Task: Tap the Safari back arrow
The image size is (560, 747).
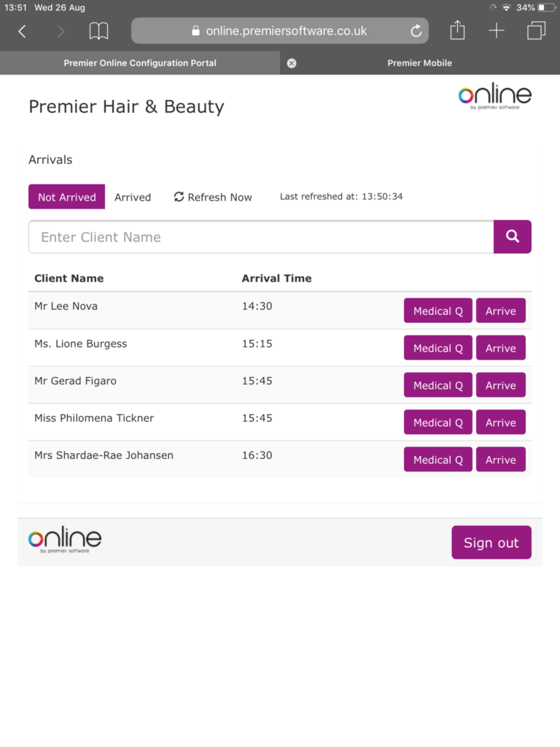Action: point(22,31)
